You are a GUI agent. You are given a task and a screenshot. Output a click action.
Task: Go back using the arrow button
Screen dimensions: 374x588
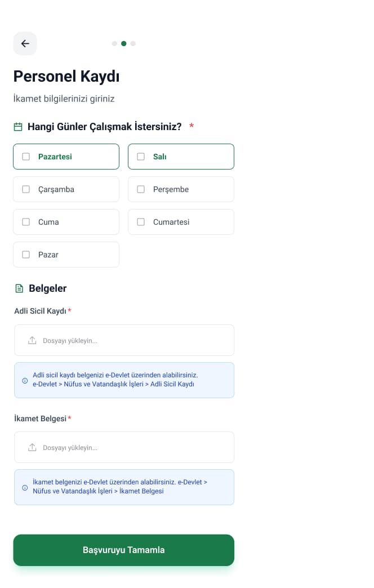[25, 43]
